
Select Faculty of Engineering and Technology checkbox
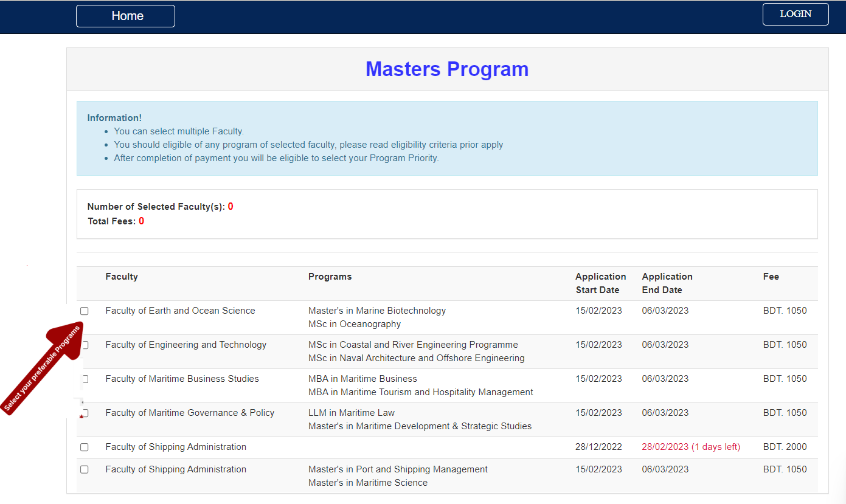click(86, 345)
